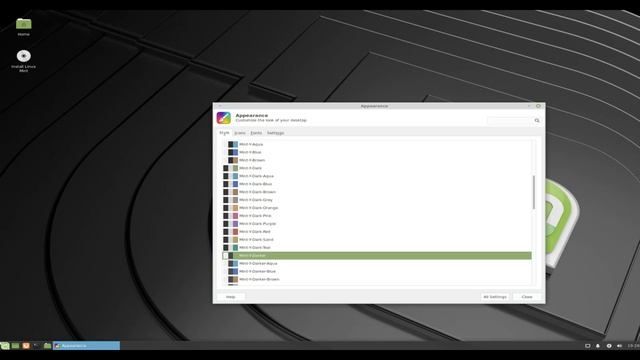Select the Mint-Y-Dark-Grey theme
This screenshot has width=640, height=360.
[377, 200]
